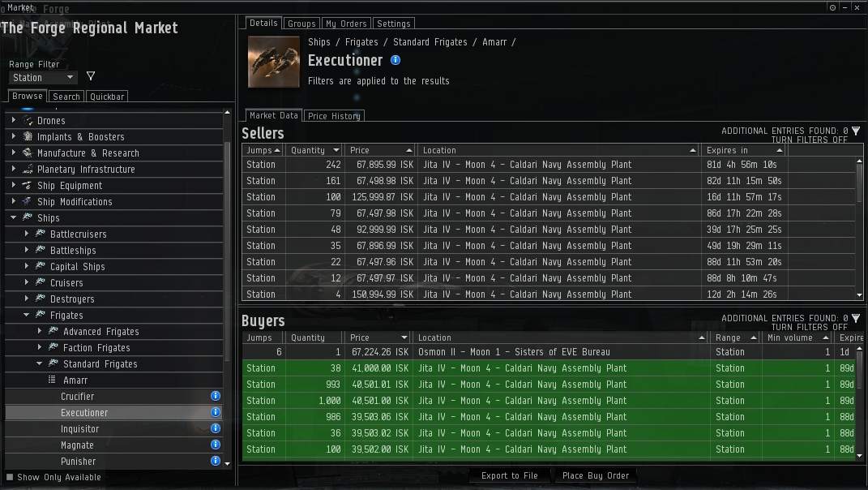Click the Sellers filter funnel icon
Image resolution: width=868 pixels, height=490 pixels.
(856, 131)
